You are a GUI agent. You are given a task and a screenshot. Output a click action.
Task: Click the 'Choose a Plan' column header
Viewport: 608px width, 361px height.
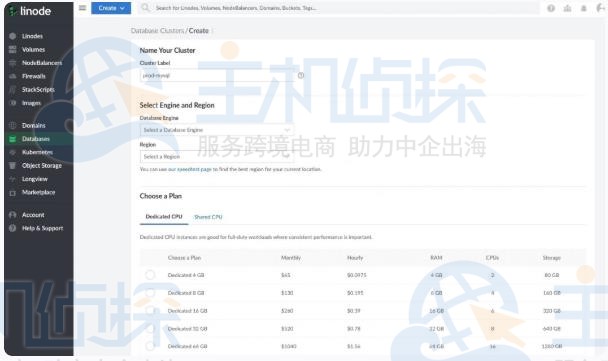[x=184, y=258]
